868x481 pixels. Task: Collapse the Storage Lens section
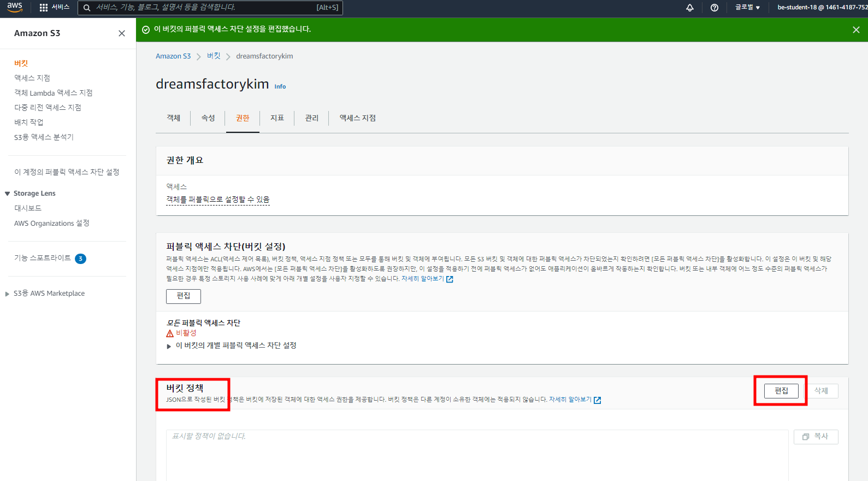[x=8, y=193]
